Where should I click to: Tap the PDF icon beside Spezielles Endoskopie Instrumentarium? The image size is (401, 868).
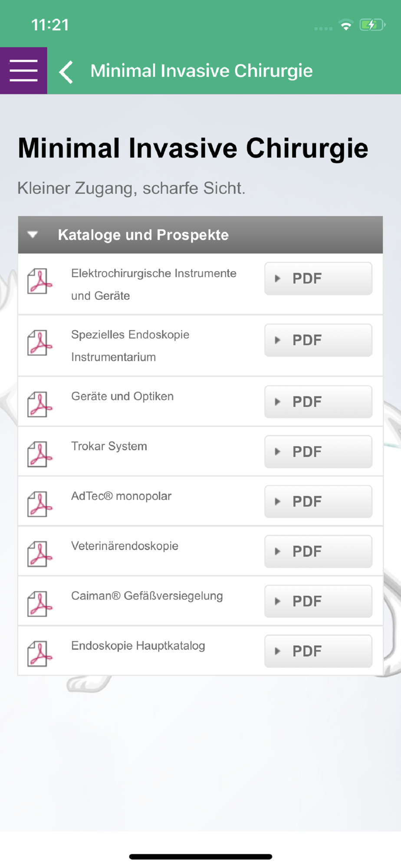click(39, 343)
